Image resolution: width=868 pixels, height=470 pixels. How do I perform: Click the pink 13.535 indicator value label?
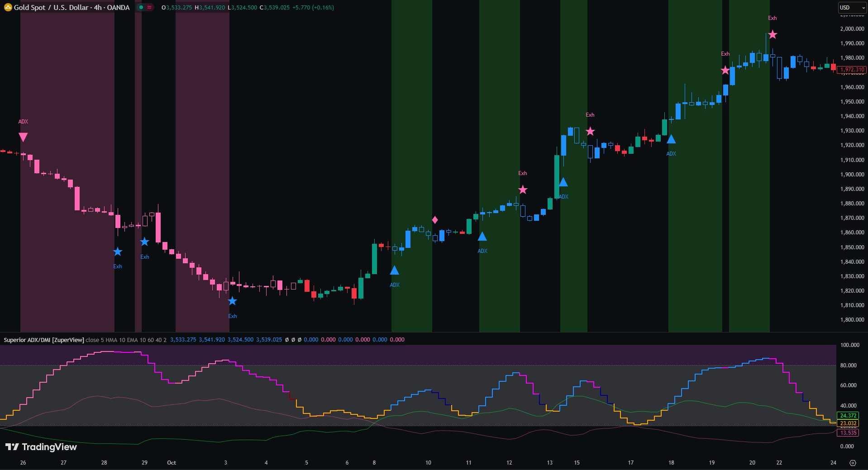coord(848,433)
